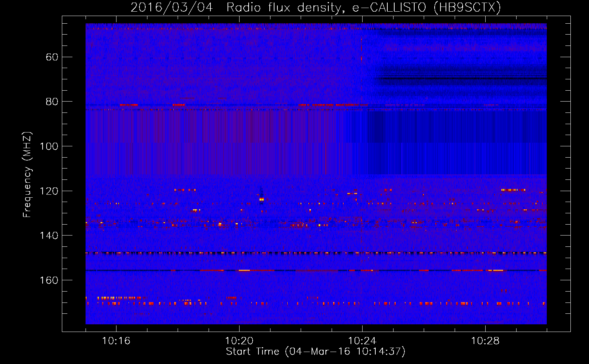The image size is (589, 364).
Task: Click the 10:20 time tick label
Action: coord(239,341)
